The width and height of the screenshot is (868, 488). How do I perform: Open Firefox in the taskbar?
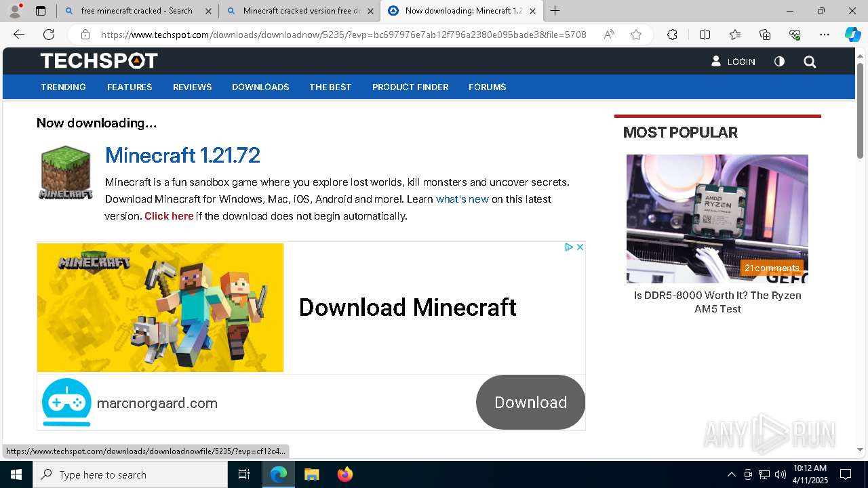(344, 474)
